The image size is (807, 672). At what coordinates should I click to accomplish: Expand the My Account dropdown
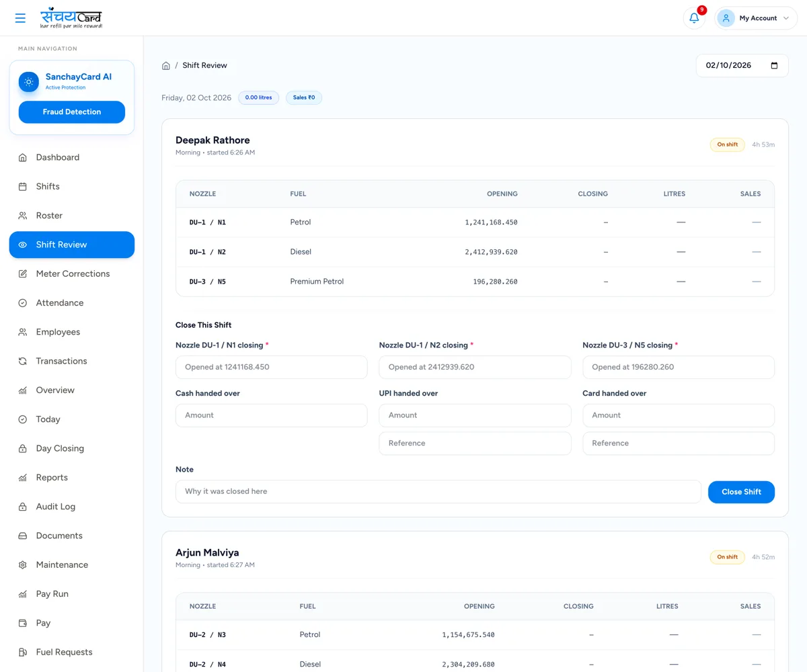[756, 18]
